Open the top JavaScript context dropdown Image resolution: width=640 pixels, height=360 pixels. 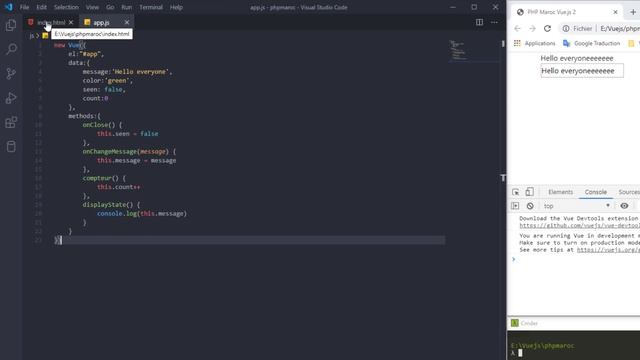577,206
